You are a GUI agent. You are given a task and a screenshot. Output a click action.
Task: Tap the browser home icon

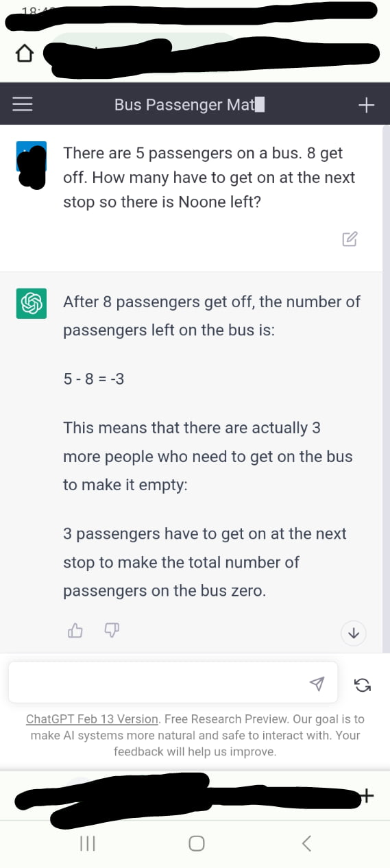(24, 52)
